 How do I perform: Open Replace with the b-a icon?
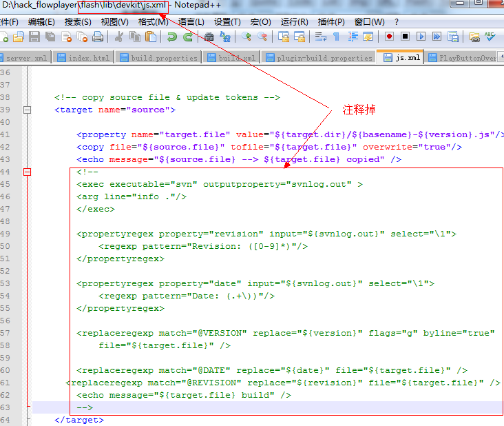(x=225, y=37)
